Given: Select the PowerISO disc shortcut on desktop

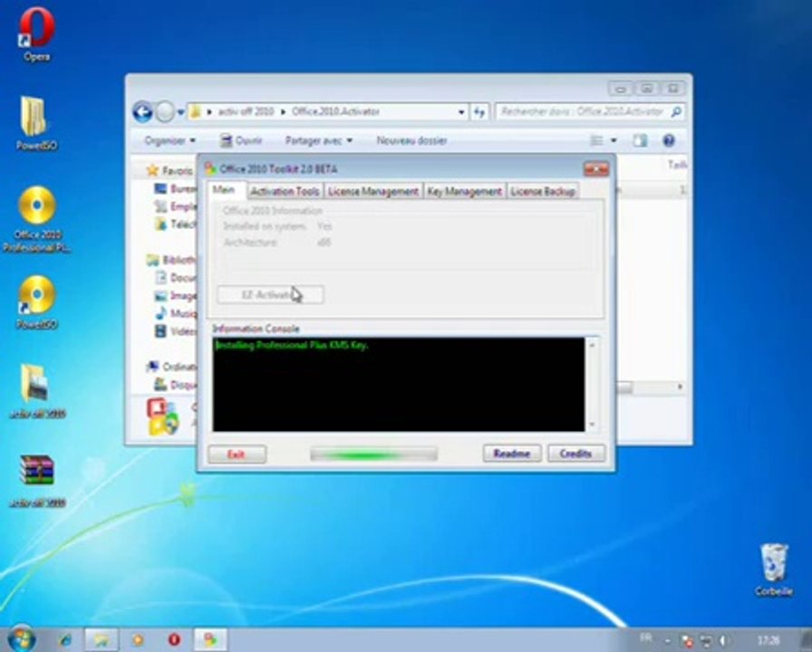Looking at the screenshot, I should tap(36, 302).
